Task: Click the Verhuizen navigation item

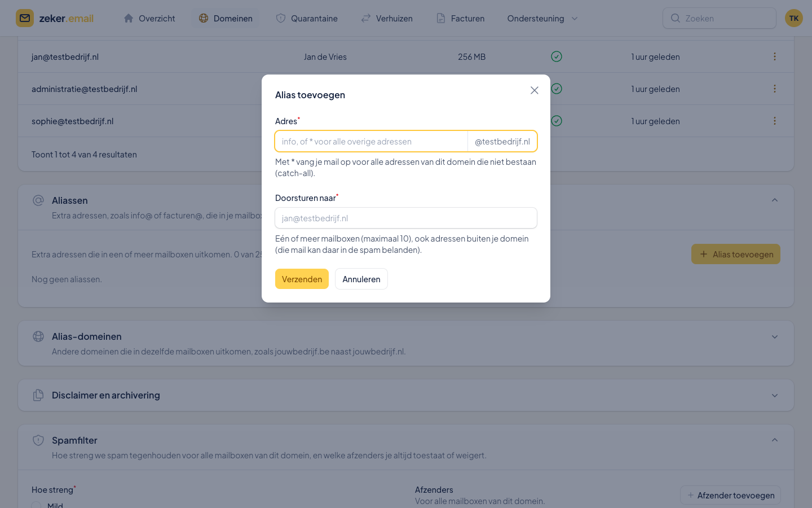Action: point(387,18)
